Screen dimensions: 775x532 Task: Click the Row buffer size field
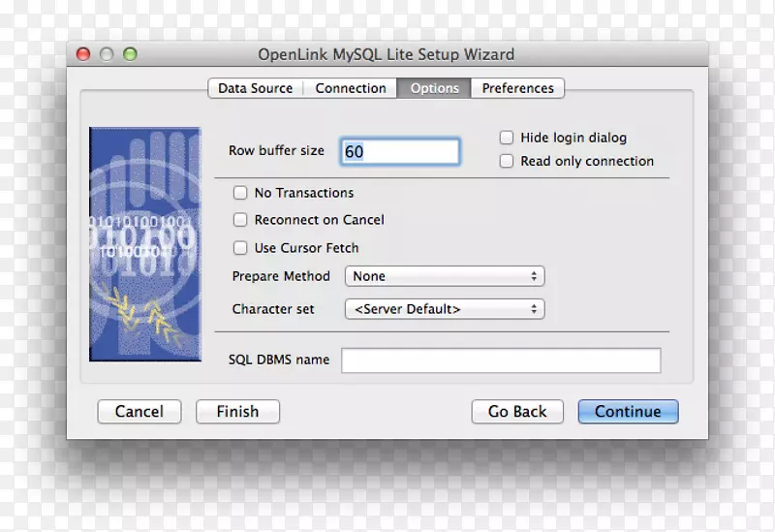[400, 151]
